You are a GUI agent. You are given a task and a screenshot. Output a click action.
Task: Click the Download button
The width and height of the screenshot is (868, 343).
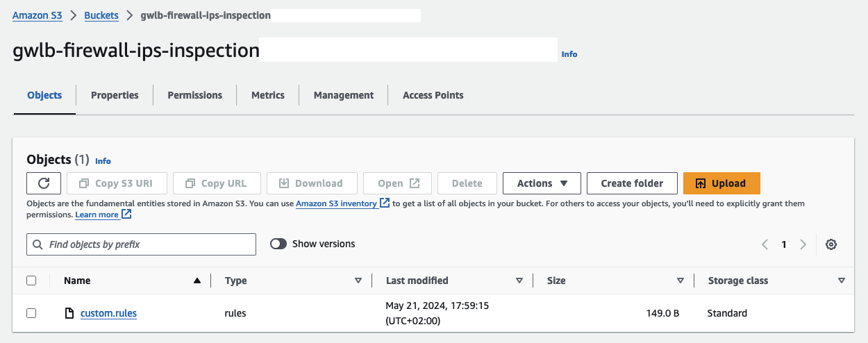[312, 183]
